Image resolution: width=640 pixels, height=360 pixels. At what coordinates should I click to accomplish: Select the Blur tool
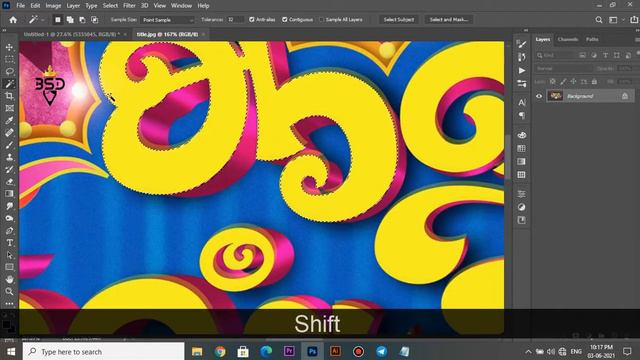9,206
